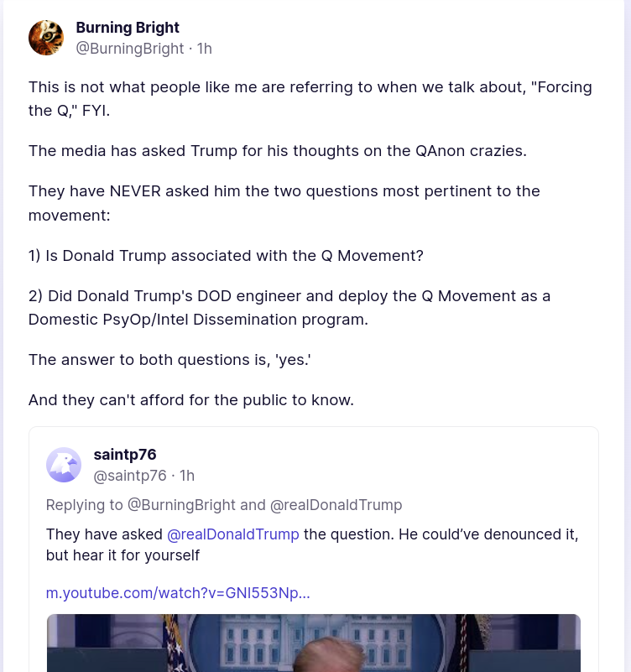Click the "answer to both questions" line
631x672 pixels.
[169, 360]
